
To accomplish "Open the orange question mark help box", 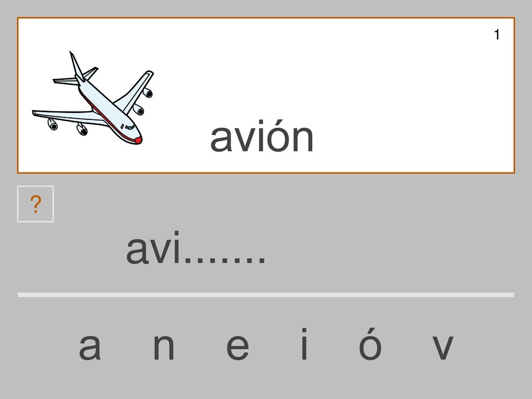I will [35, 204].
